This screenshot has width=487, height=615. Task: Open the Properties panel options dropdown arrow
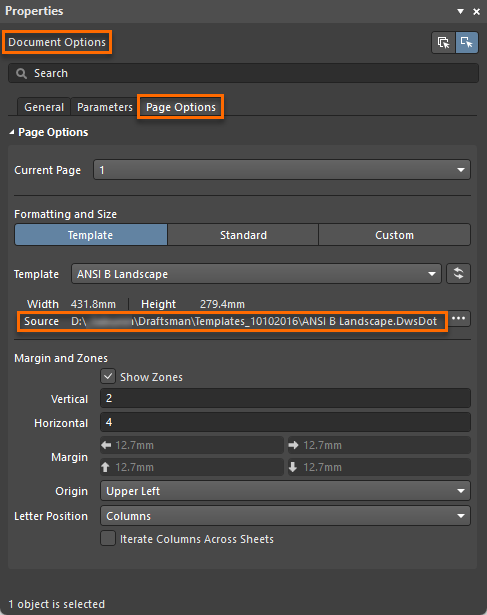460,11
